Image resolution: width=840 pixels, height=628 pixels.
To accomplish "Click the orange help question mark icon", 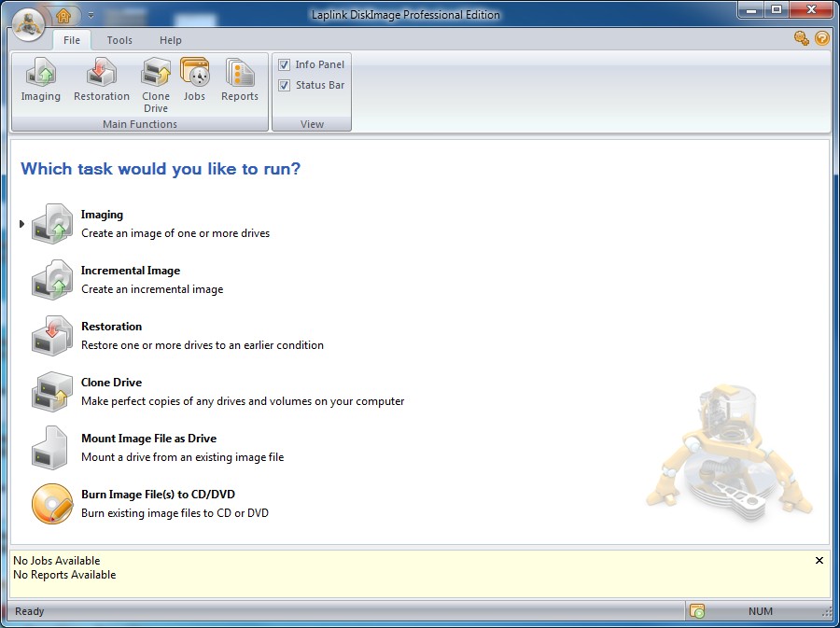I will (x=821, y=38).
